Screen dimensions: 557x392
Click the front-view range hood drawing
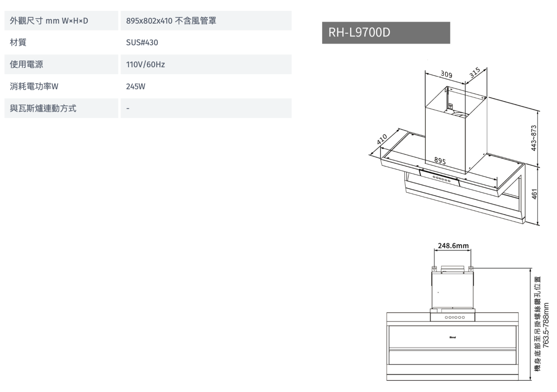click(x=453, y=323)
